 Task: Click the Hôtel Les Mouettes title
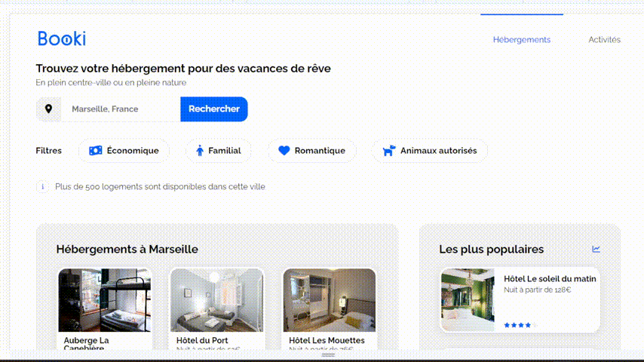coord(327,340)
